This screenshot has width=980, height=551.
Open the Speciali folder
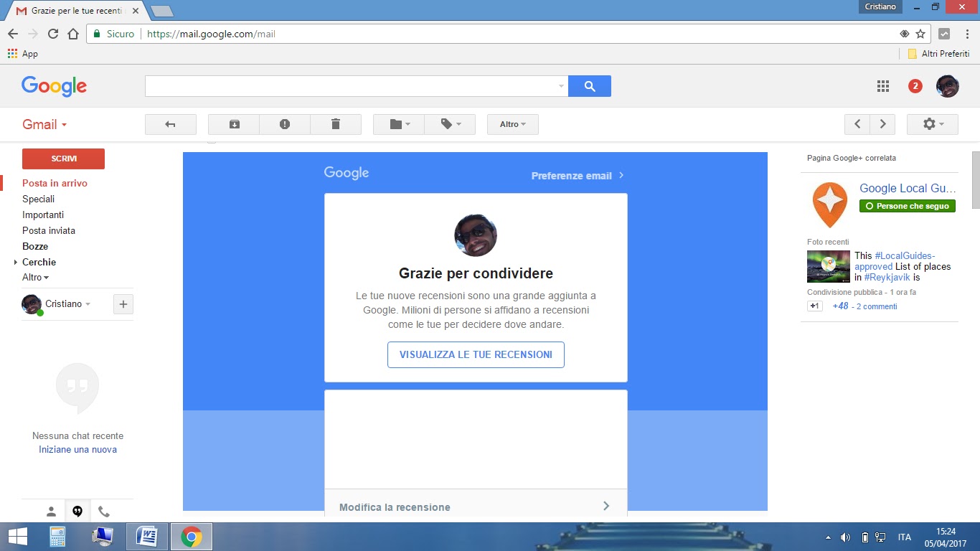pos(38,199)
